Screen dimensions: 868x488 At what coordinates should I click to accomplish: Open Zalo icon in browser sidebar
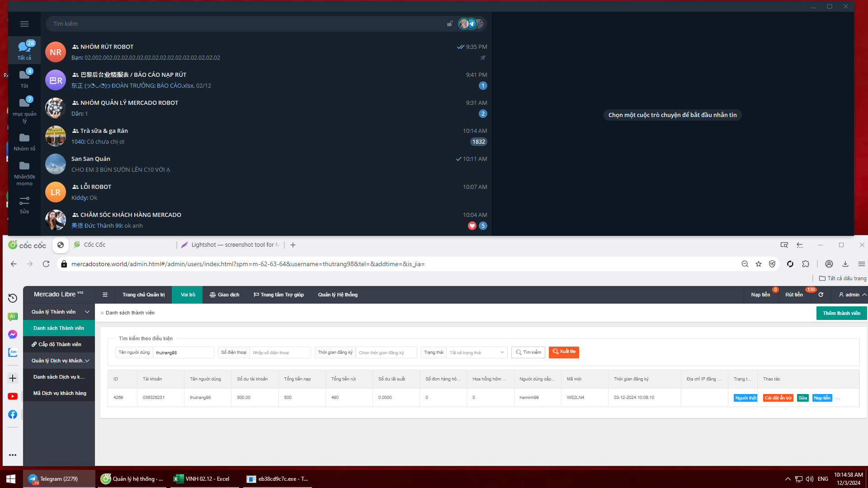point(13,352)
